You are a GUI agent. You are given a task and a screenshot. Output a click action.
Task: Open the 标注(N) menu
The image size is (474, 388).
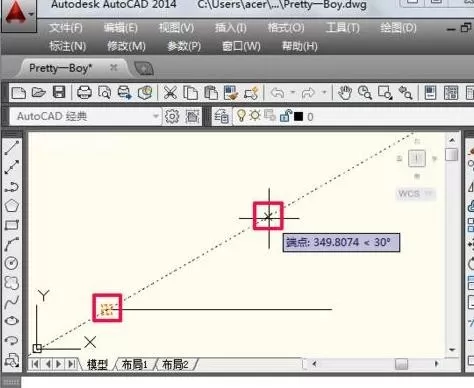coord(68,46)
